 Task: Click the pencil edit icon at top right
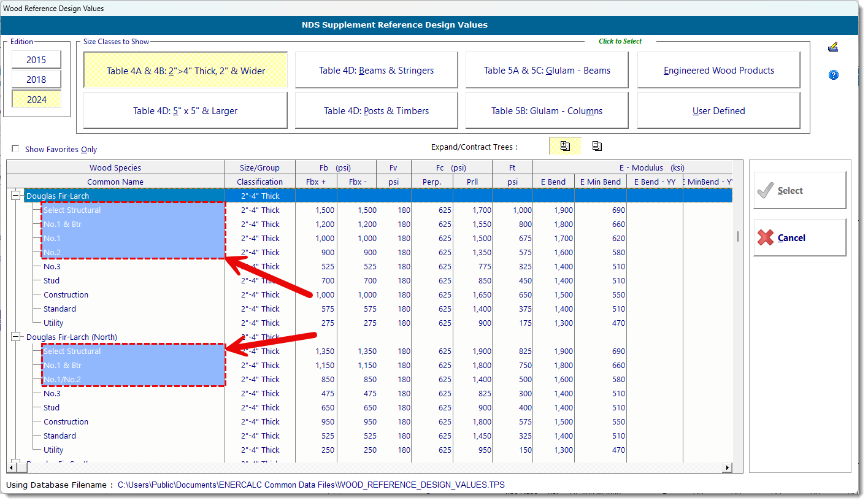point(832,47)
